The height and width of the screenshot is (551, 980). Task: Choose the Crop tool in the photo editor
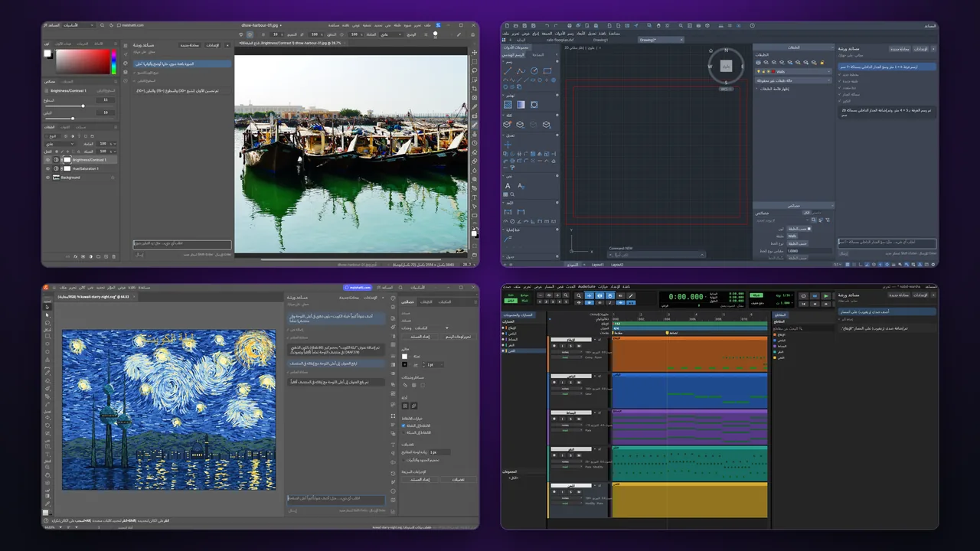click(475, 88)
